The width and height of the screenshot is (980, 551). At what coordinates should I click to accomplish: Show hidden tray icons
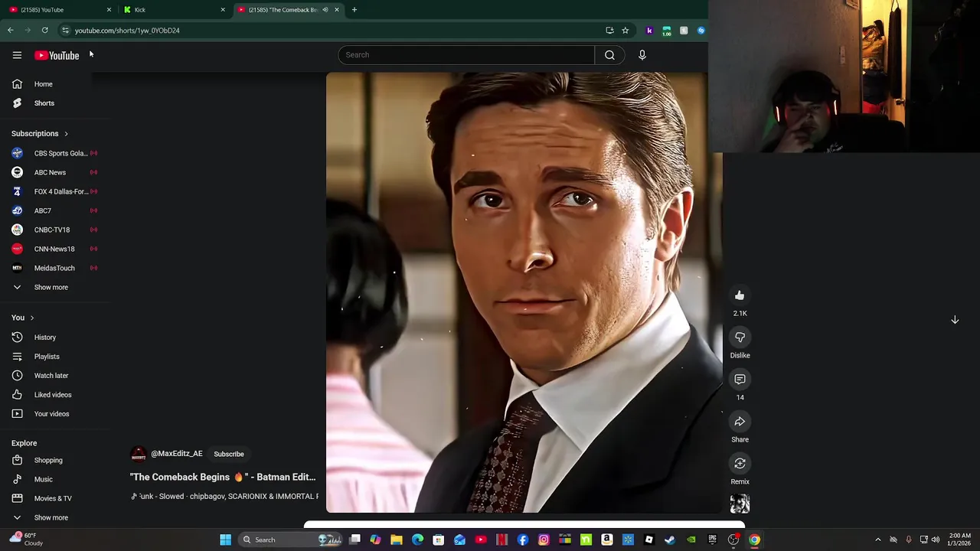click(878, 540)
